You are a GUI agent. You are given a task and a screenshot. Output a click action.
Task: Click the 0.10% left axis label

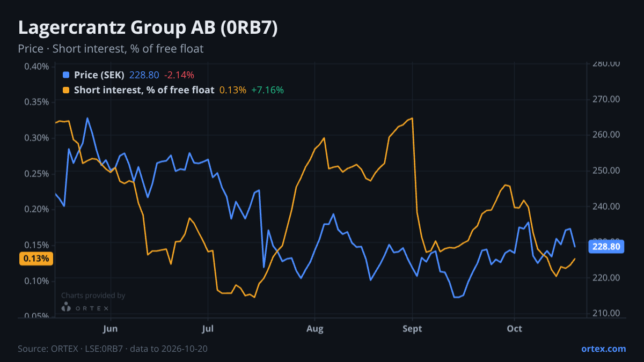pyautogui.click(x=36, y=281)
